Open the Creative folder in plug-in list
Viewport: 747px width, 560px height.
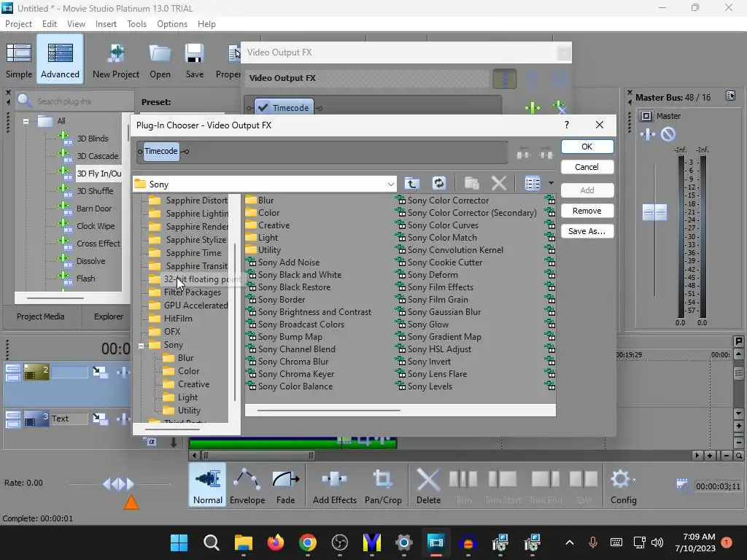[x=274, y=225]
